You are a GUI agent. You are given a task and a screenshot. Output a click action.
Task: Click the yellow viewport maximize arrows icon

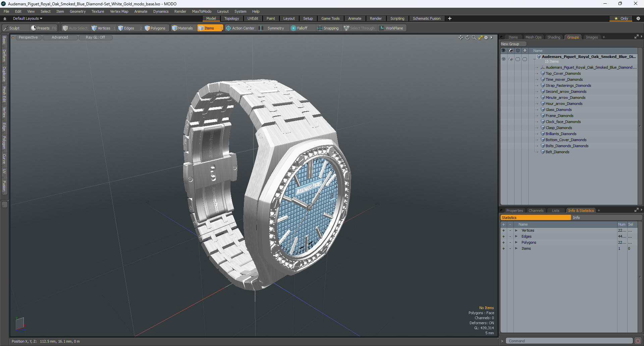coord(480,38)
